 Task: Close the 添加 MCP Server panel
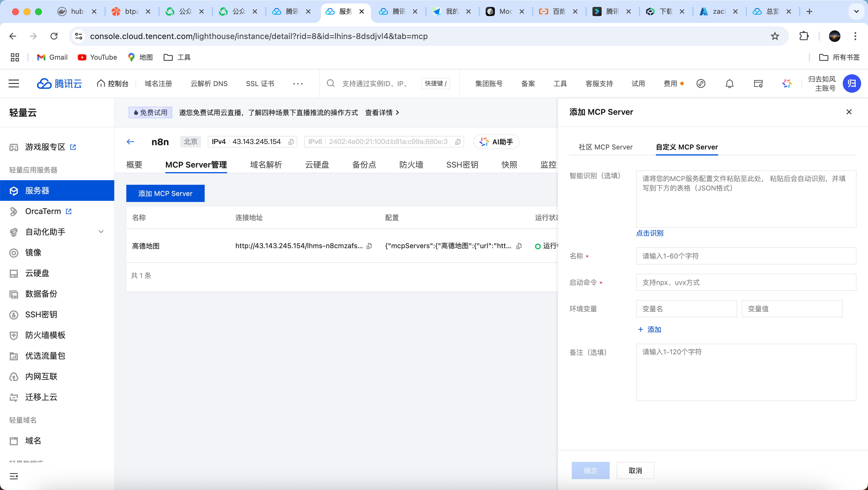pyautogui.click(x=849, y=112)
